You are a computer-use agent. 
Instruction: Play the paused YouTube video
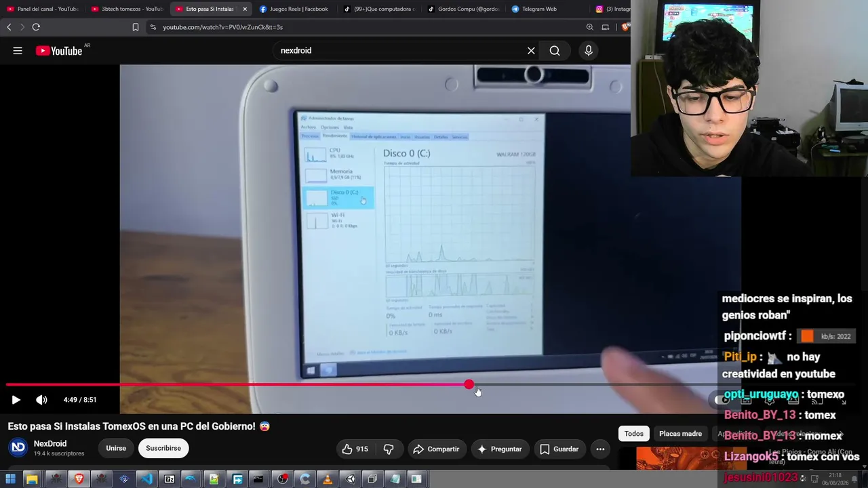[16, 400]
